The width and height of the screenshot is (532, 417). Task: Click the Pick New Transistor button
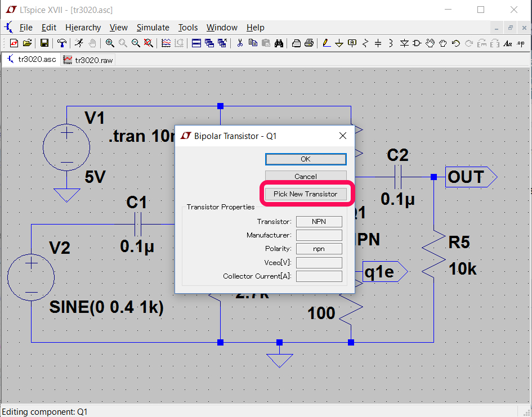tap(305, 194)
